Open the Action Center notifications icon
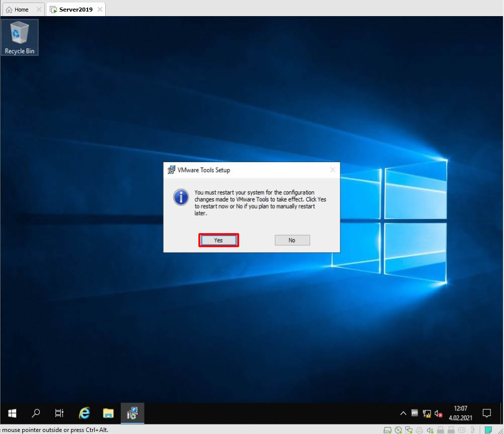 point(487,413)
